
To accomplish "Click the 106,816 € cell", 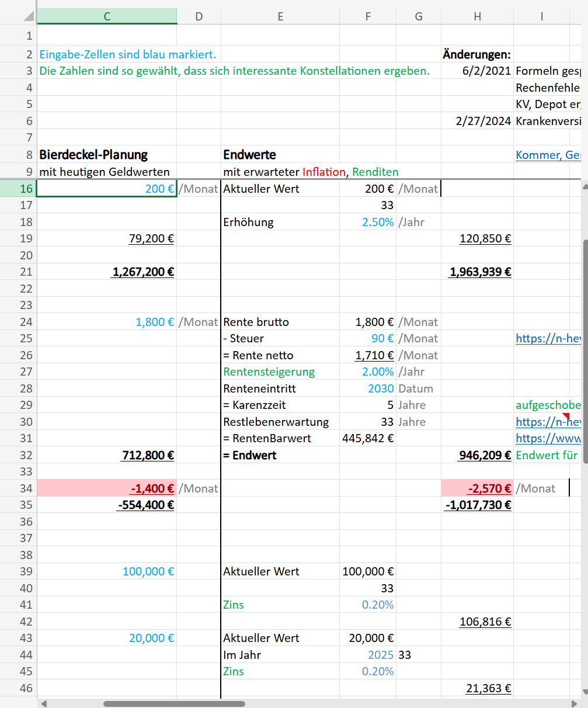I will click(x=478, y=622).
